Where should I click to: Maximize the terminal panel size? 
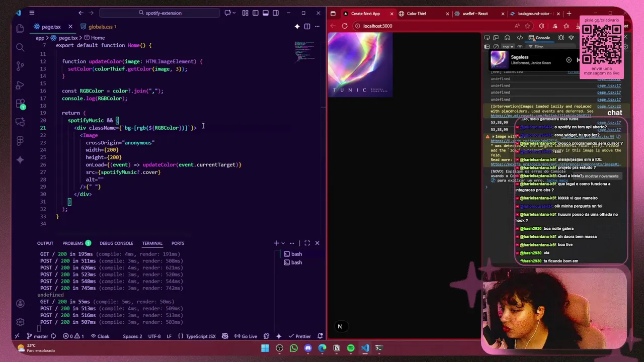pyautogui.click(x=307, y=243)
